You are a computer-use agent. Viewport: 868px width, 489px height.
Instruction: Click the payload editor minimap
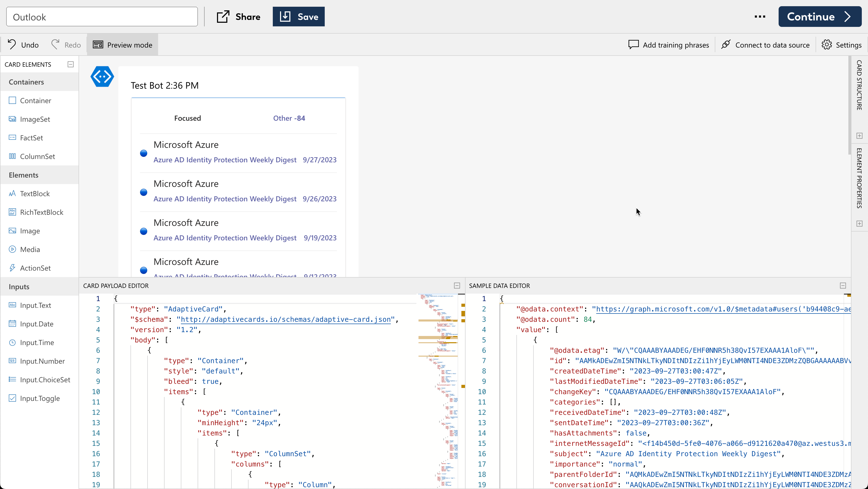438,391
